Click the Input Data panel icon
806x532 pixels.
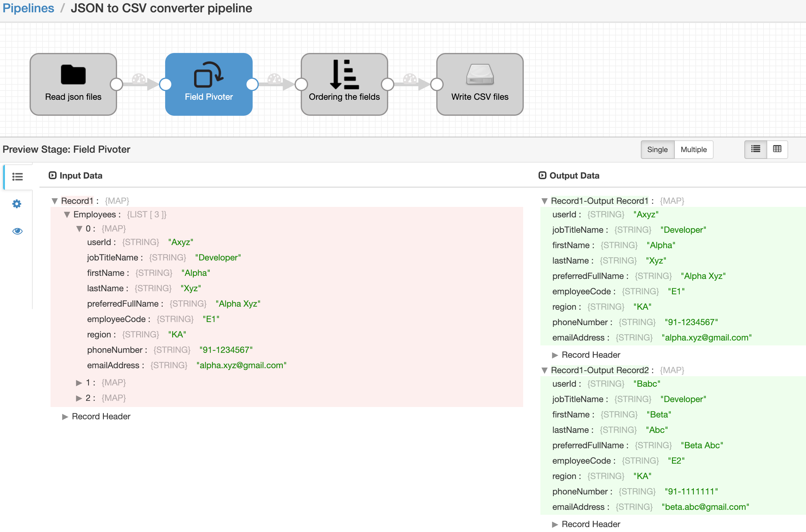52,175
